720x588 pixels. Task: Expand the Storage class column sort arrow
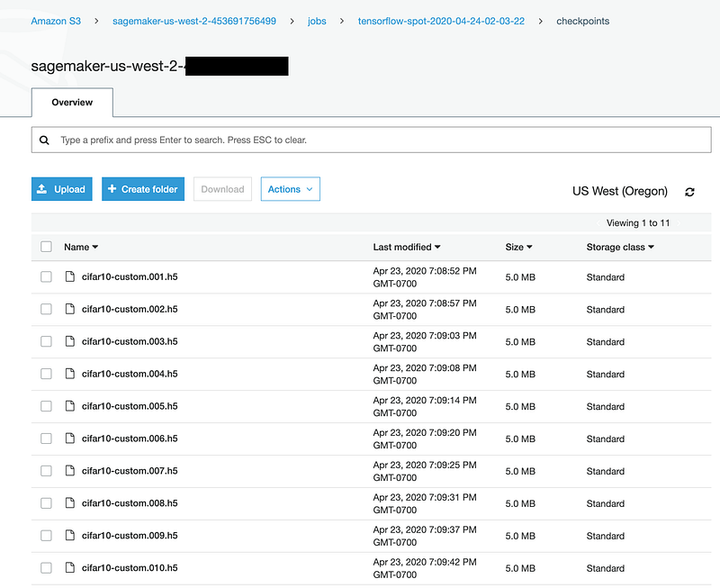click(651, 247)
